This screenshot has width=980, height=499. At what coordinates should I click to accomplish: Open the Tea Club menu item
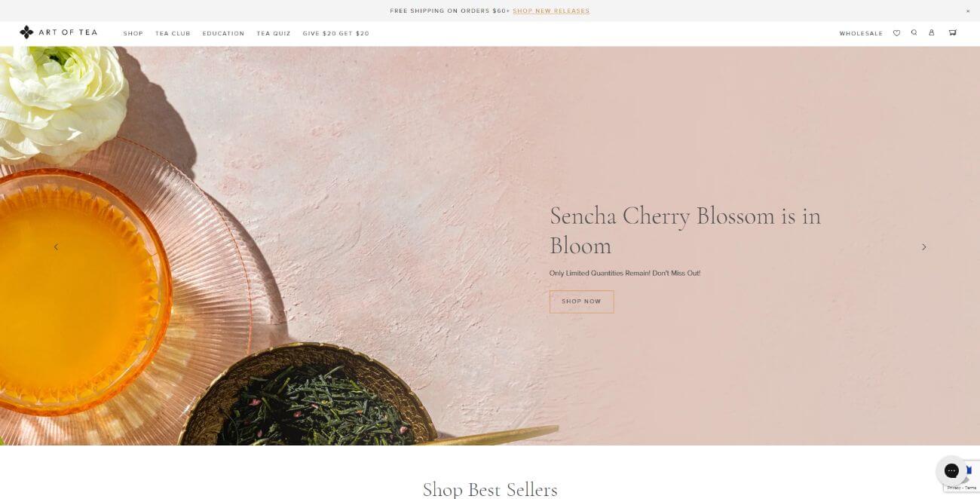[x=173, y=33]
